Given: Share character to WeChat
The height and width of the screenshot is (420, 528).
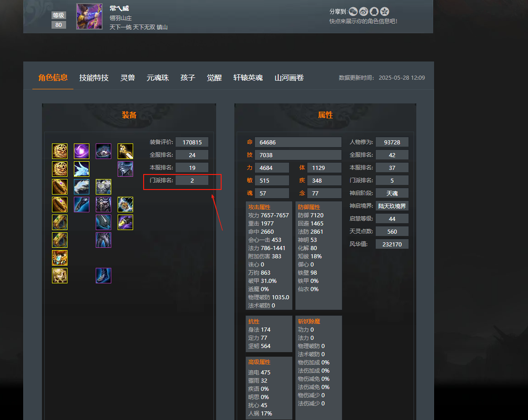Looking at the screenshot, I should point(353,12).
